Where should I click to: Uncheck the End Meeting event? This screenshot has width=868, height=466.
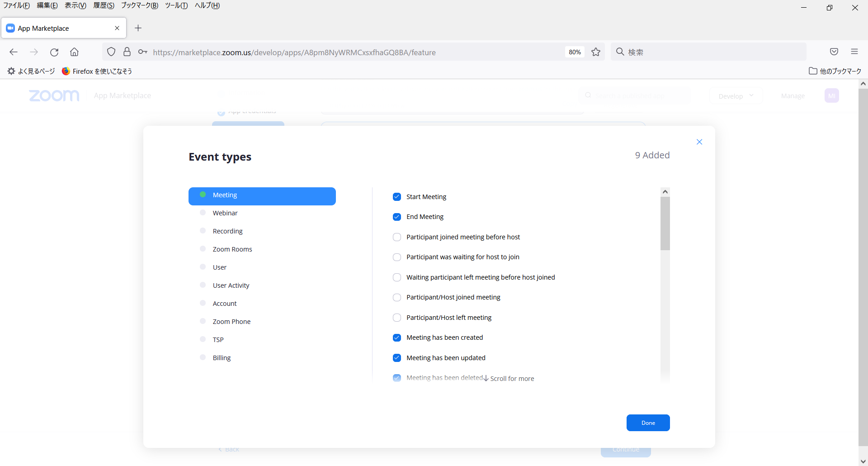click(x=397, y=217)
